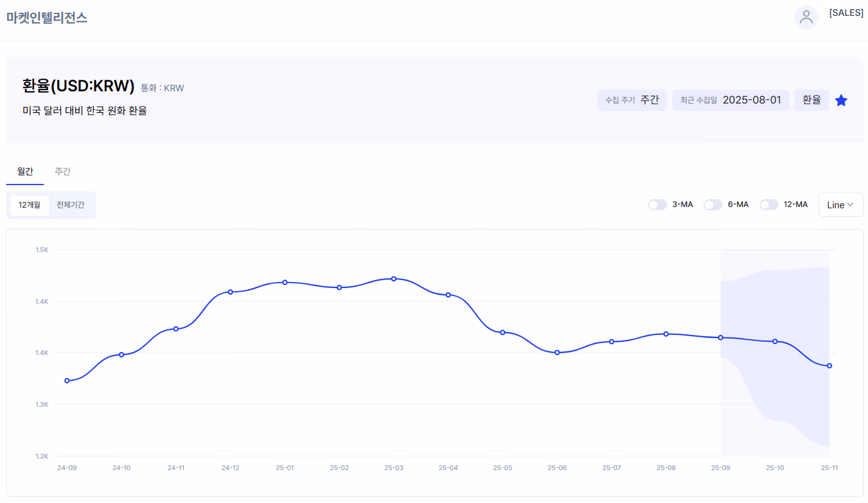Enable the 3-MA moving average switch
This screenshot has width=868, height=503.
(x=657, y=205)
